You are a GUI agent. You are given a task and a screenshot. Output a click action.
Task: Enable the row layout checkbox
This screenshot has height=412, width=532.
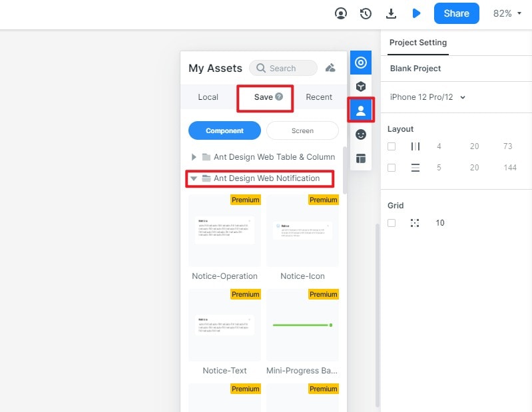[392, 168]
